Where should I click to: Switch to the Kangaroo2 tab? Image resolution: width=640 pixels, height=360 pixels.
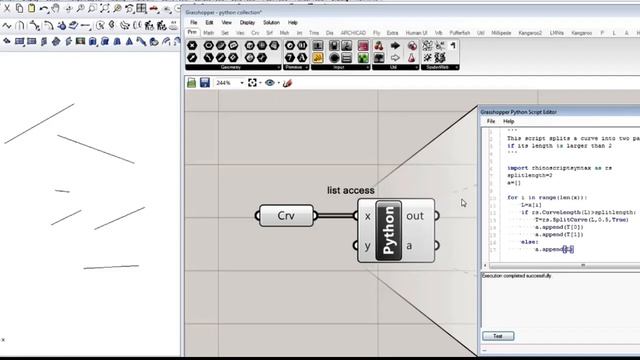530,33
